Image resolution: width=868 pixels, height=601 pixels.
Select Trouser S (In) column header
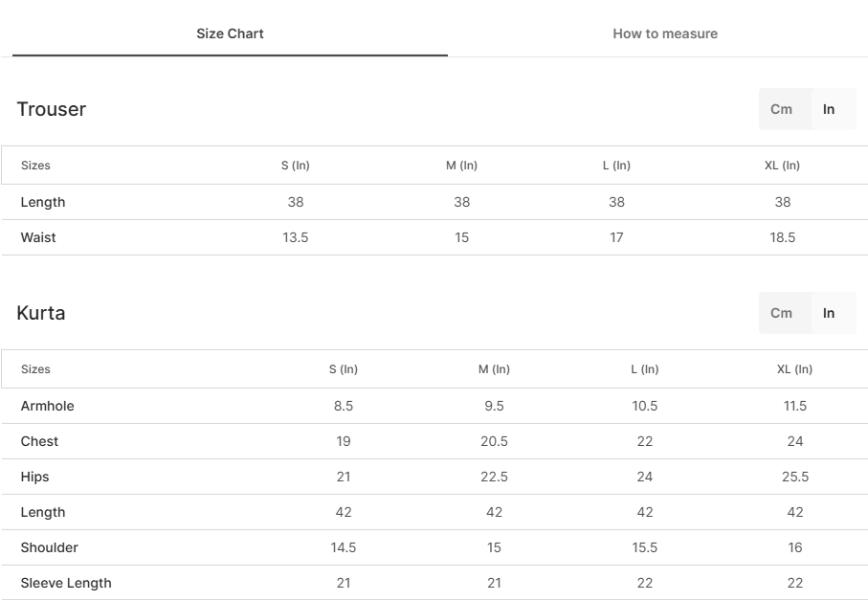tap(295, 166)
